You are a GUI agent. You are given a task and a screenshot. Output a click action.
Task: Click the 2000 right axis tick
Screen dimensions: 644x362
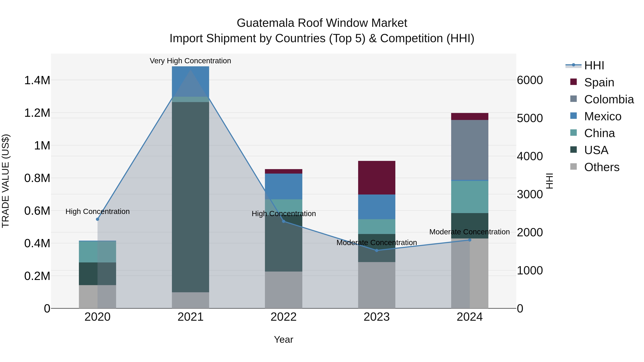click(530, 232)
